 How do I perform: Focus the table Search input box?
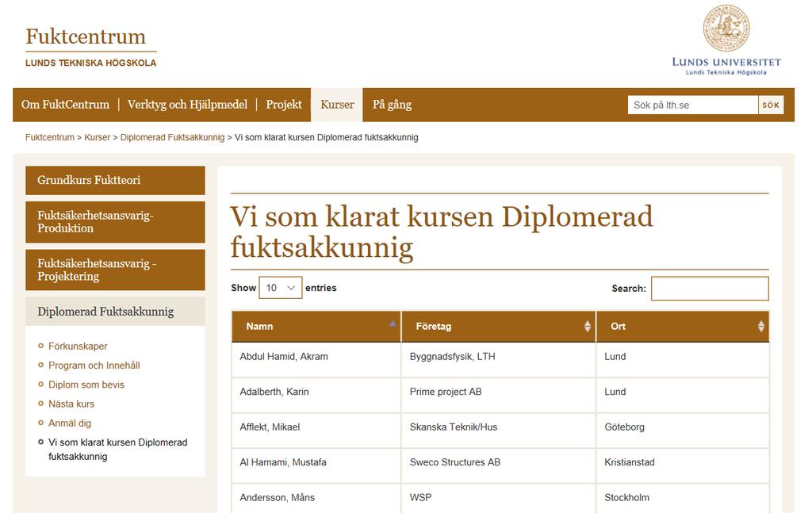pos(710,289)
